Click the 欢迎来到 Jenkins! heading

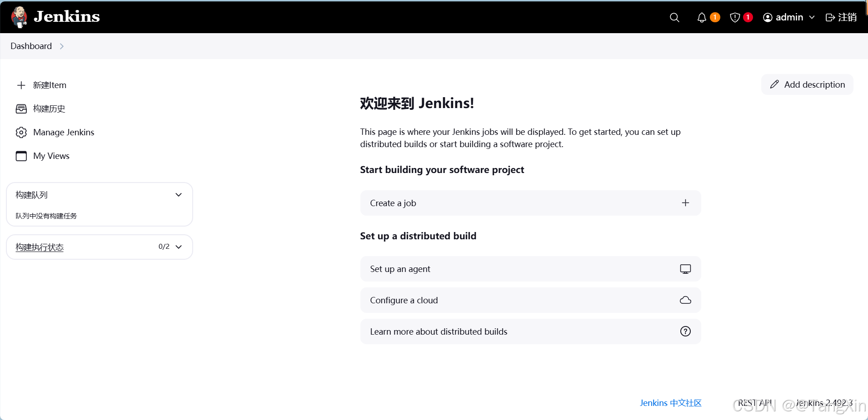(417, 103)
